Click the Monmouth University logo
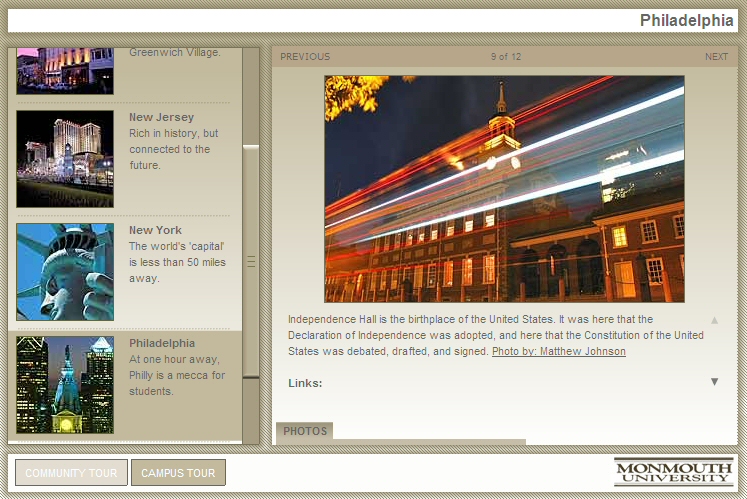747x499 pixels. (x=674, y=472)
